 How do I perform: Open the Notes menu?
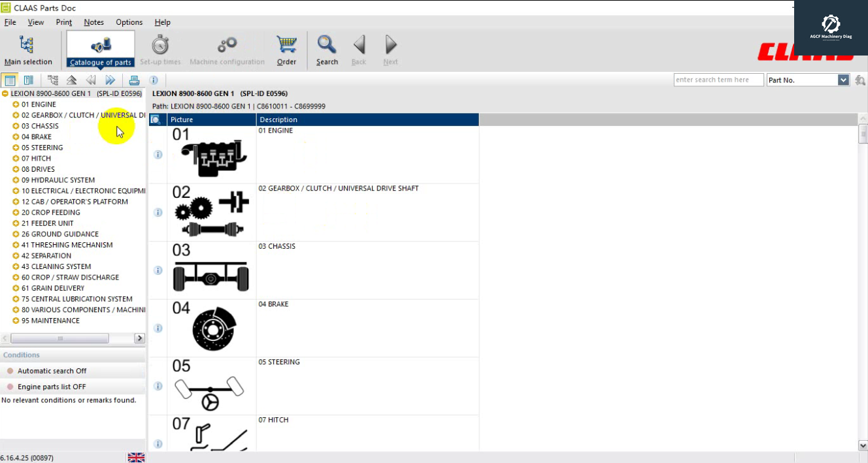(93, 22)
